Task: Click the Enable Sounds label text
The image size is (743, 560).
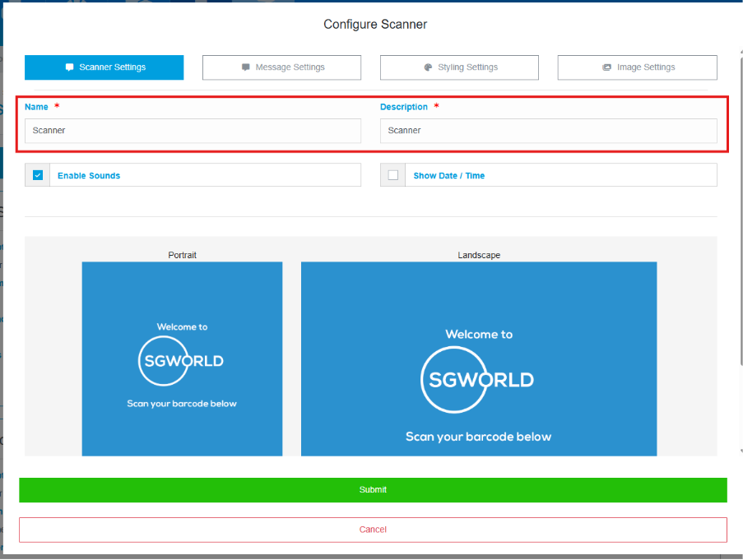Action: coord(89,176)
